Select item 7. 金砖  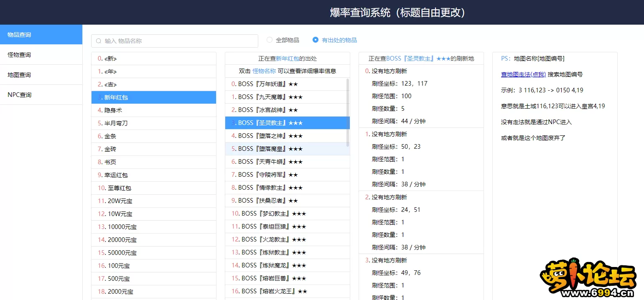pyautogui.click(x=154, y=149)
